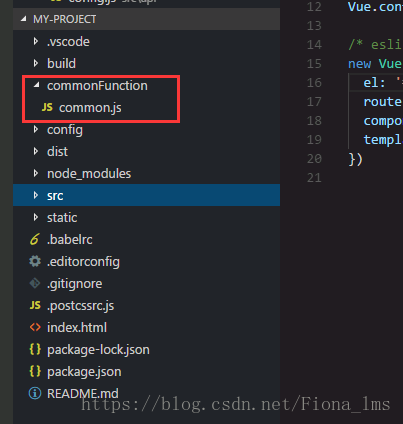The height and width of the screenshot is (424, 403).
Task: Collapse the commonFunction folder arrow
Action: pyautogui.click(x=37, y=85)
